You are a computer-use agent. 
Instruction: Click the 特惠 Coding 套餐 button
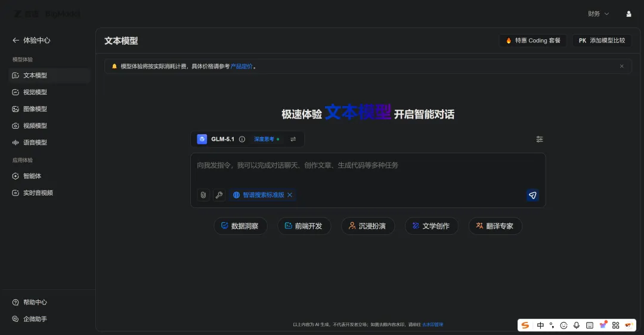pos(532,41)
